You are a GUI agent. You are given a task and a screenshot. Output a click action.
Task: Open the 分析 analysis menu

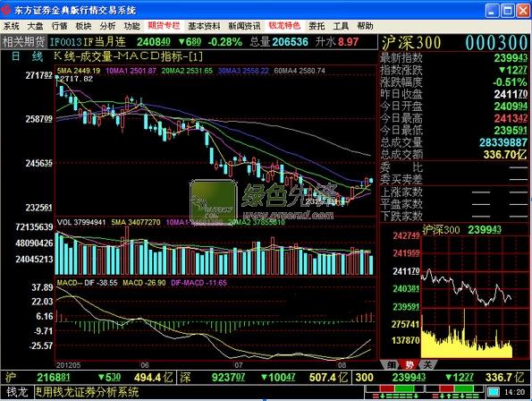tap(107, 26)
